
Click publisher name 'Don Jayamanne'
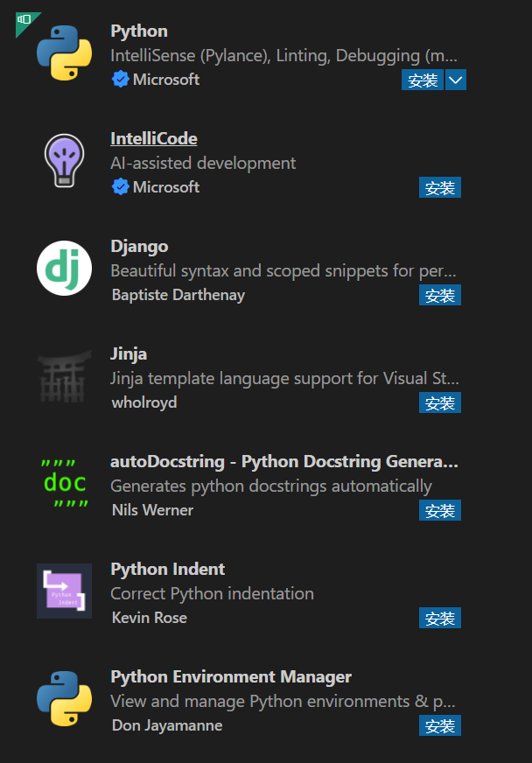pos(166,725)
